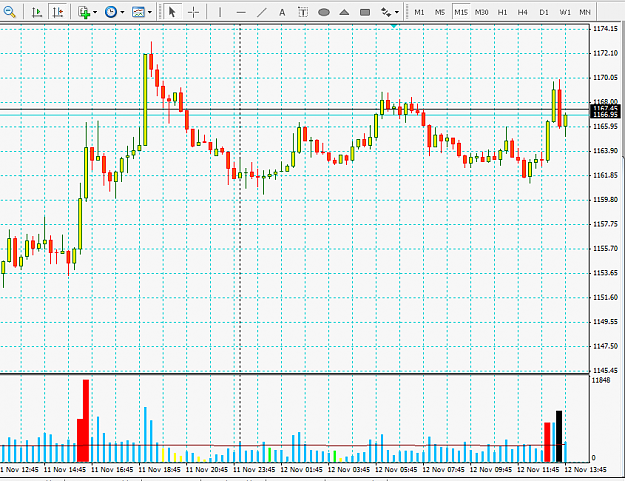Viewport: 625px width, 481px height.
Task: Expand the Arrows dropdown arrow
Action: (x=397, y=12)
